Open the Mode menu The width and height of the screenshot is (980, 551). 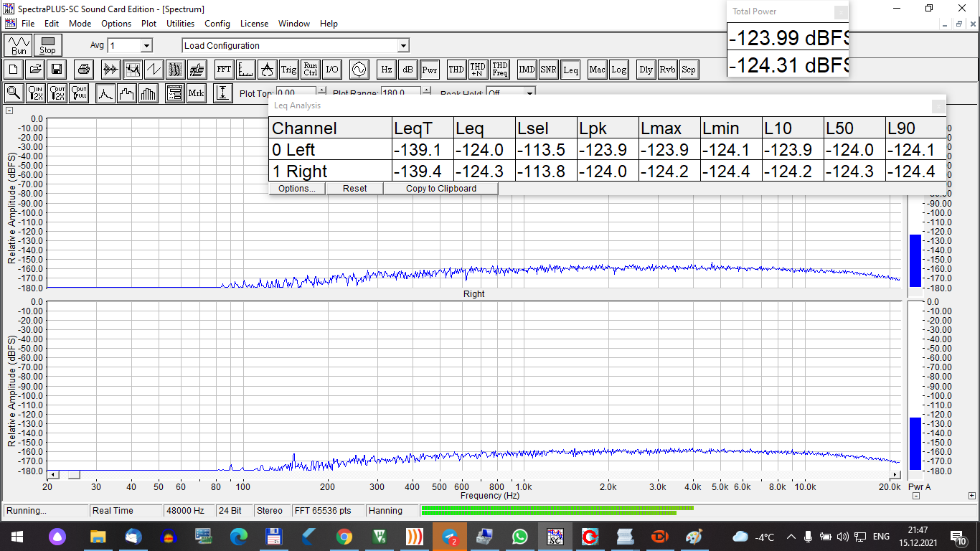[80, 24]
